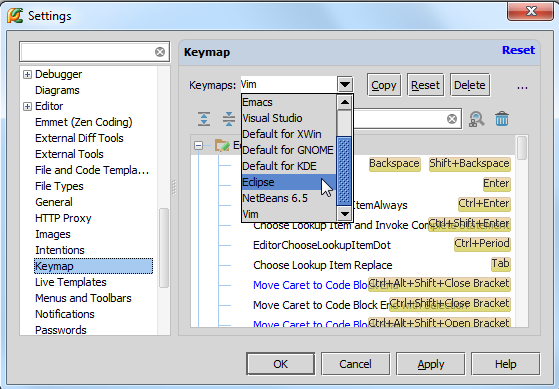Click the blue Reset link in the header
559x389 pixels.
(x=518, y=50)
